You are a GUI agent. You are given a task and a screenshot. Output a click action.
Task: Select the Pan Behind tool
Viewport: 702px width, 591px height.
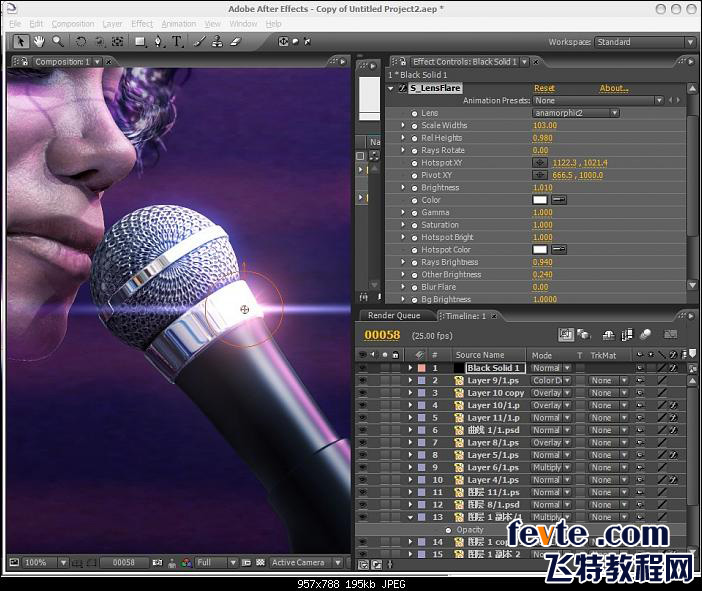point(118,42)
